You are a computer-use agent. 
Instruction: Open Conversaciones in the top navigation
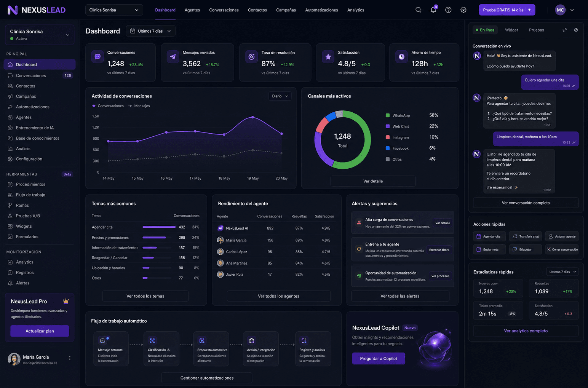click(x=224, y=10)
